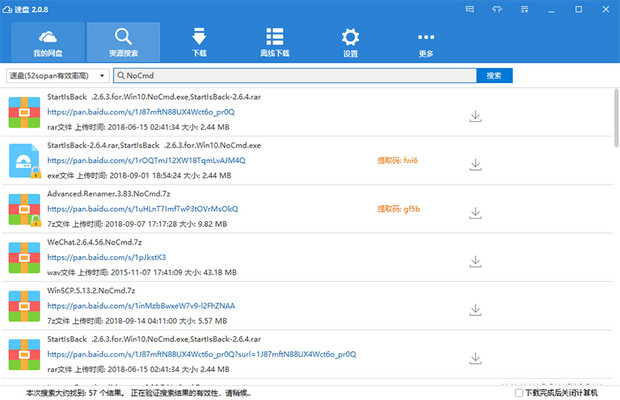Viewport: 620px width, 400px height.
Task: Click the magnifier icon inside search box
Action: tap(121, 75)
